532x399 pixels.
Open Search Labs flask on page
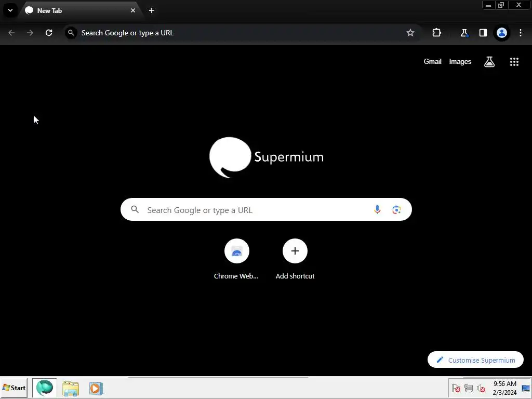(489, 62)
